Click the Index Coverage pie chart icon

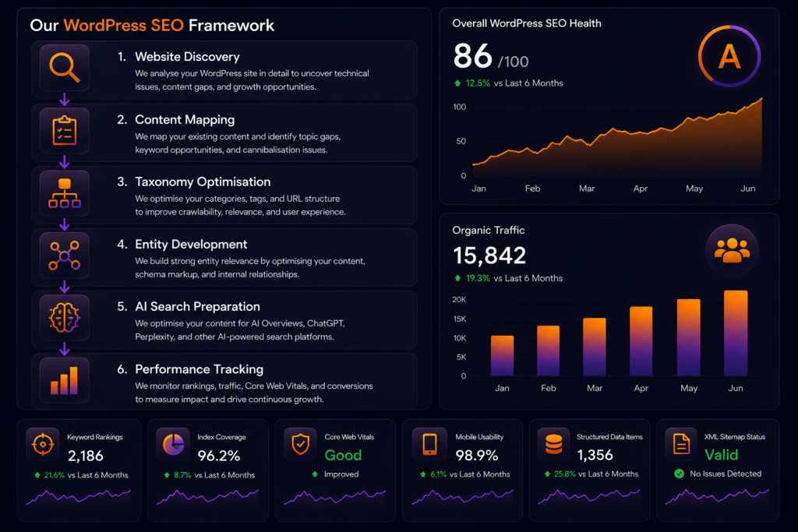click(x=173, y=445)
